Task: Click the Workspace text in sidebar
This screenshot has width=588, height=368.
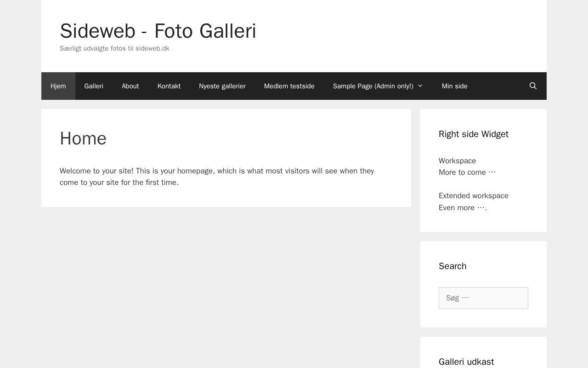Action: point(457,161)
